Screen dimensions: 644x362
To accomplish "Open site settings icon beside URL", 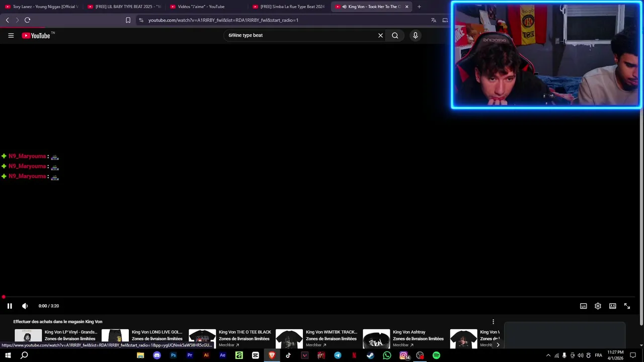I will tap(141, 20).
